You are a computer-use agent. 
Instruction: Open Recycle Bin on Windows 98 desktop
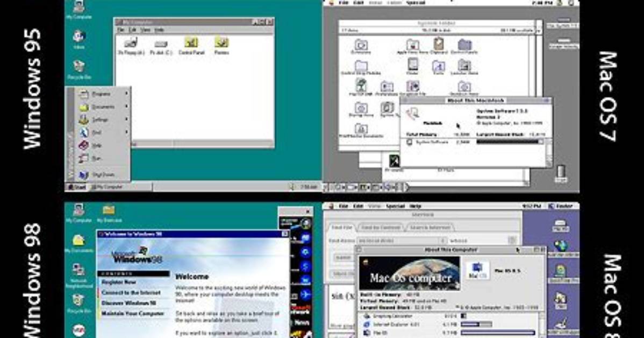[79, 304]
